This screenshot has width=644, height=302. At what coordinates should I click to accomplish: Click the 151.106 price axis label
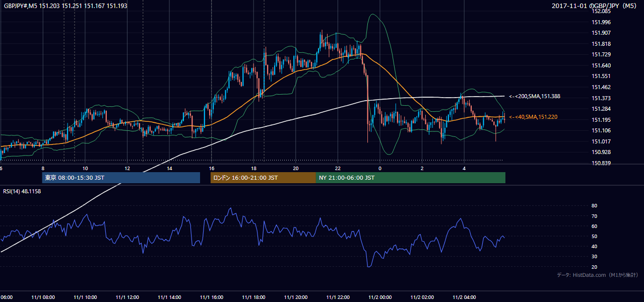602,130
